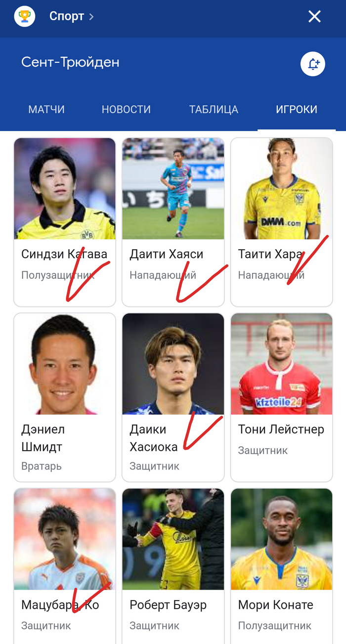Open Синдзи Кагава player photo
The width and height of the screenshot is (346, 644).
click(65, 189)
